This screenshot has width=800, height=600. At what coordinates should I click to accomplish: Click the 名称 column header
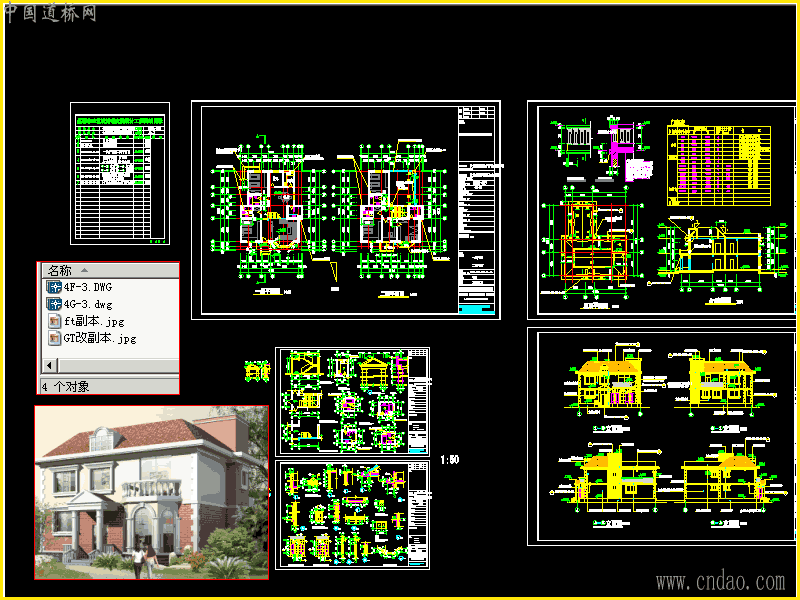[x=110, y=270]
